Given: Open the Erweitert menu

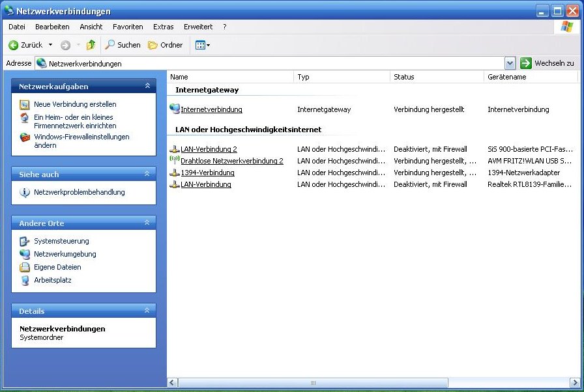Looking at the screenshot, I should (198, 27).
